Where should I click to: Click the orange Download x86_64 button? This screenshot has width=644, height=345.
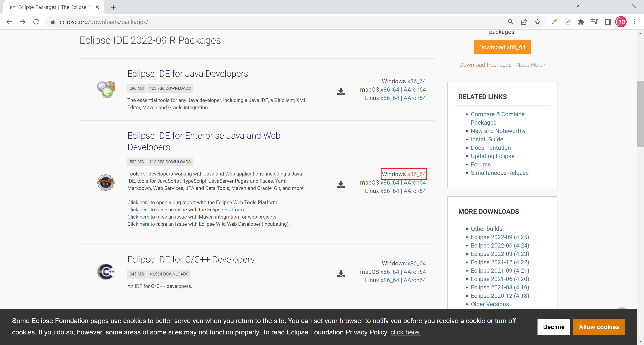[x=502, y=47]
